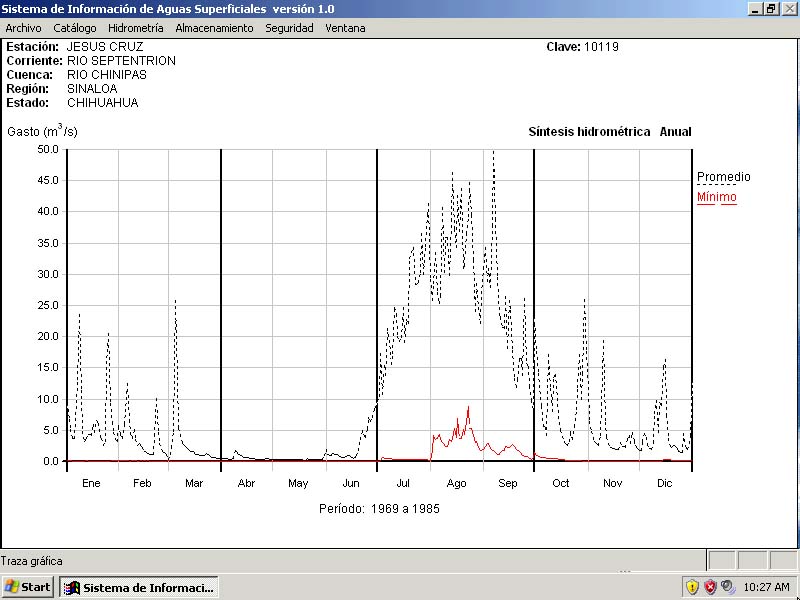Open the volume speaker tray icon
The height and width of the screenshot is (600, 800).
coord(727,587)
